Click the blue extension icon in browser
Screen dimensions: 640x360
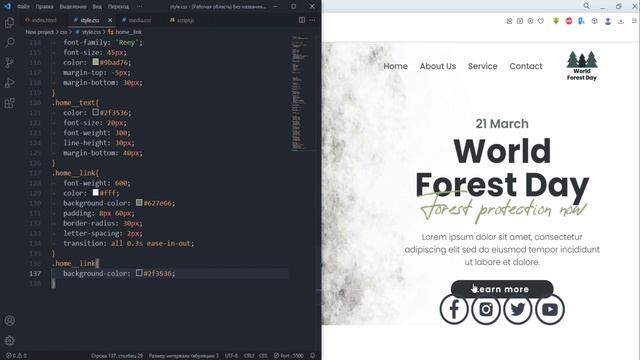(x=581, y=21)
